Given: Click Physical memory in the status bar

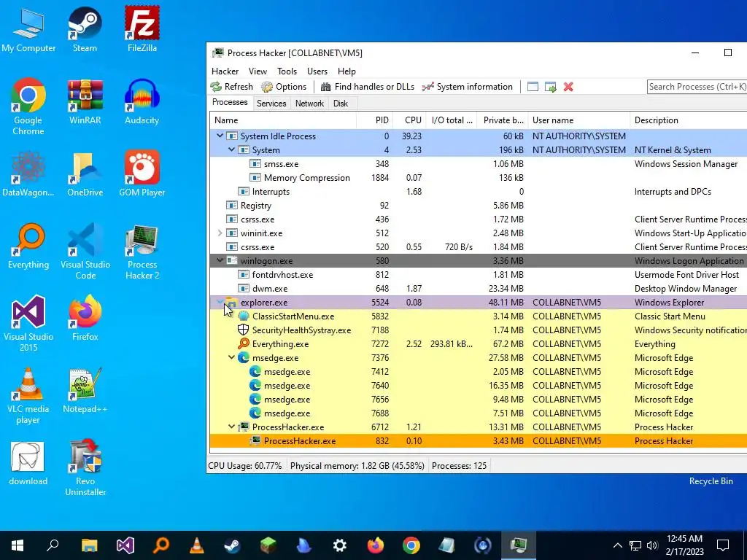Looking at the screenshot, I should click(357, 465).
